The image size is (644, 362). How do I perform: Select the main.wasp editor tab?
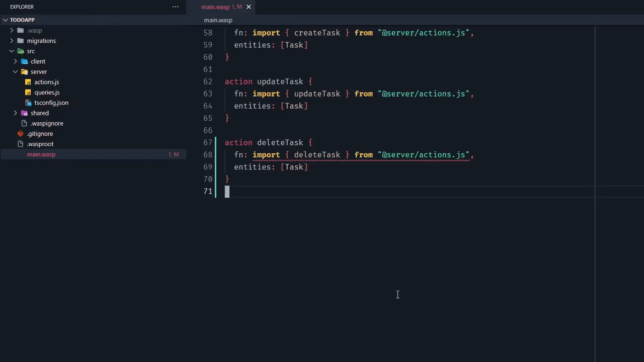coord(215,7)
